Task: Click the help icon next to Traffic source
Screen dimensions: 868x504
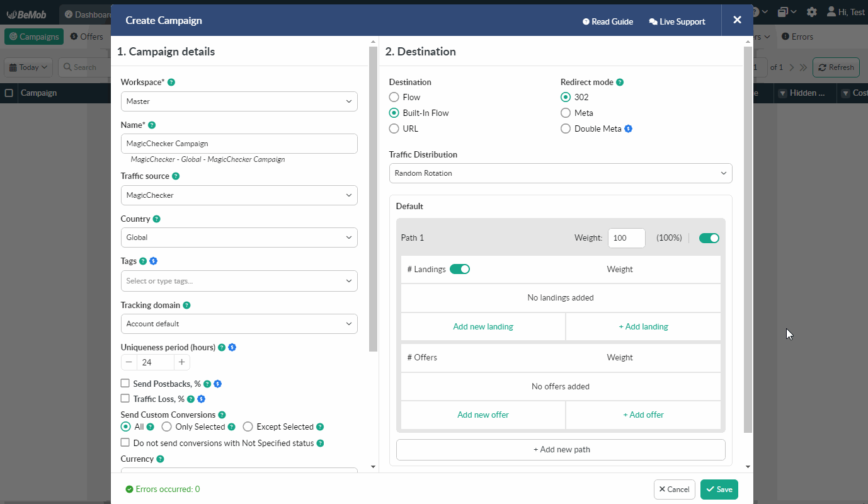Action: [176, 176]
